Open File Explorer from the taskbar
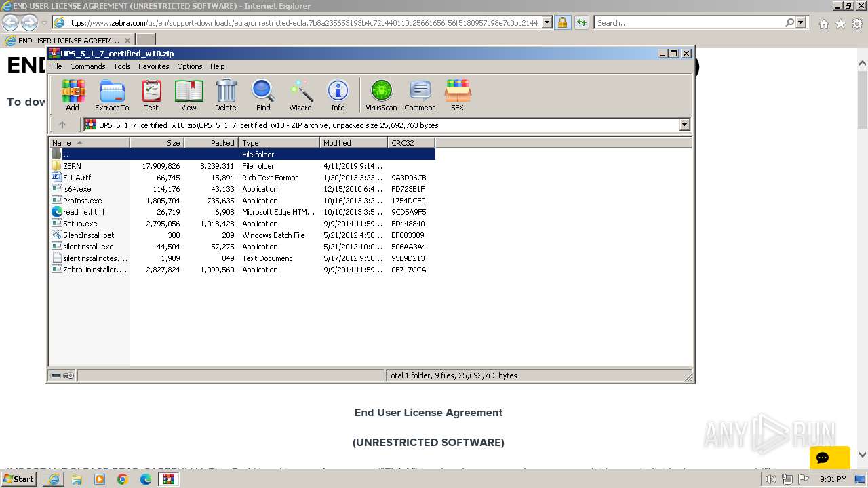 click(x=77, y=479)
